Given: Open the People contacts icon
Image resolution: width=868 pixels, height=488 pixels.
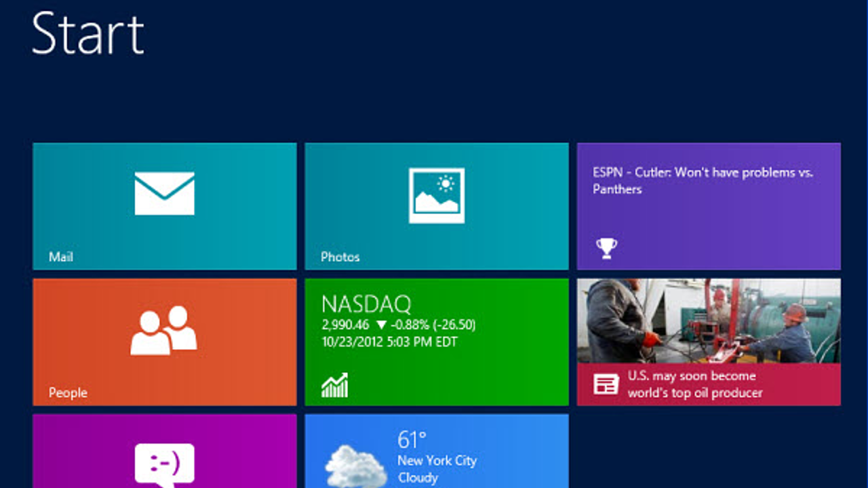Looking at the screenshot, I should [x=164, y=331].
